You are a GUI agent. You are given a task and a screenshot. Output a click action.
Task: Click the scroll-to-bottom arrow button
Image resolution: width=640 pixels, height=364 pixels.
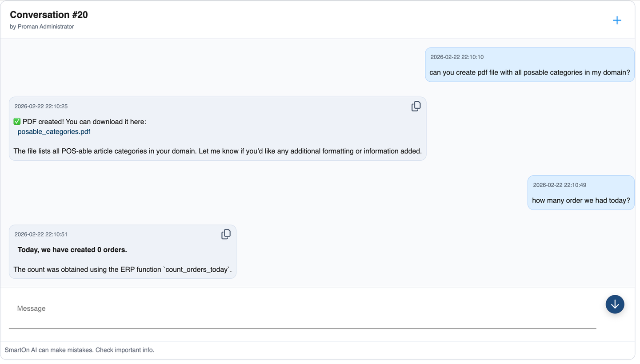click(x=615, y=305)
